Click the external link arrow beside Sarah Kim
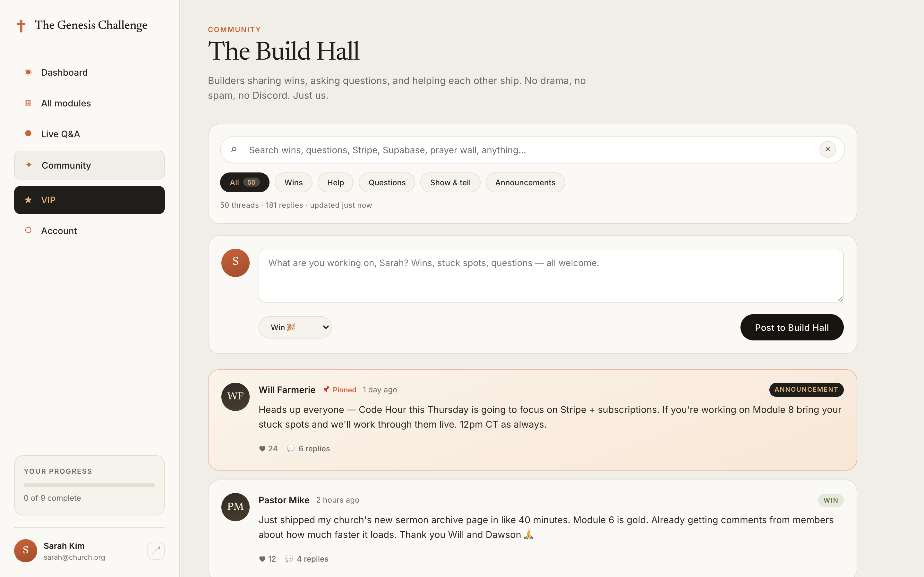924x577 pixels. (x=156, y=550)
